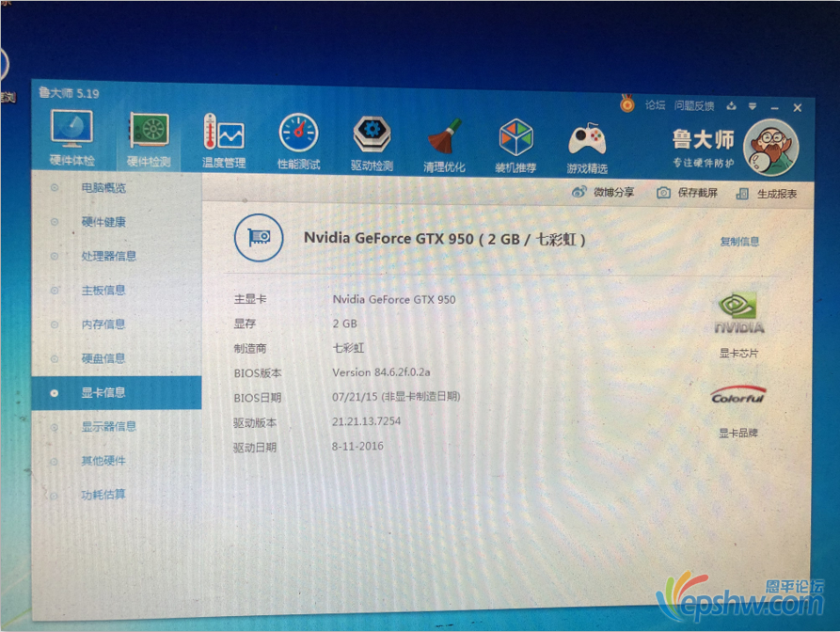Open the title bar dropdown menu icon
The image size is (840, 632).
(x=753, y=106)
